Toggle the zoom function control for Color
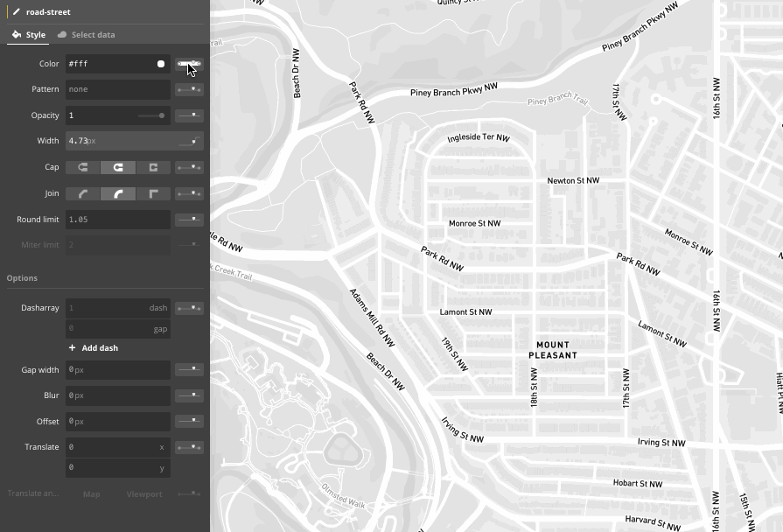The height and width of the screenshot is (532, 783). point(189,63)
